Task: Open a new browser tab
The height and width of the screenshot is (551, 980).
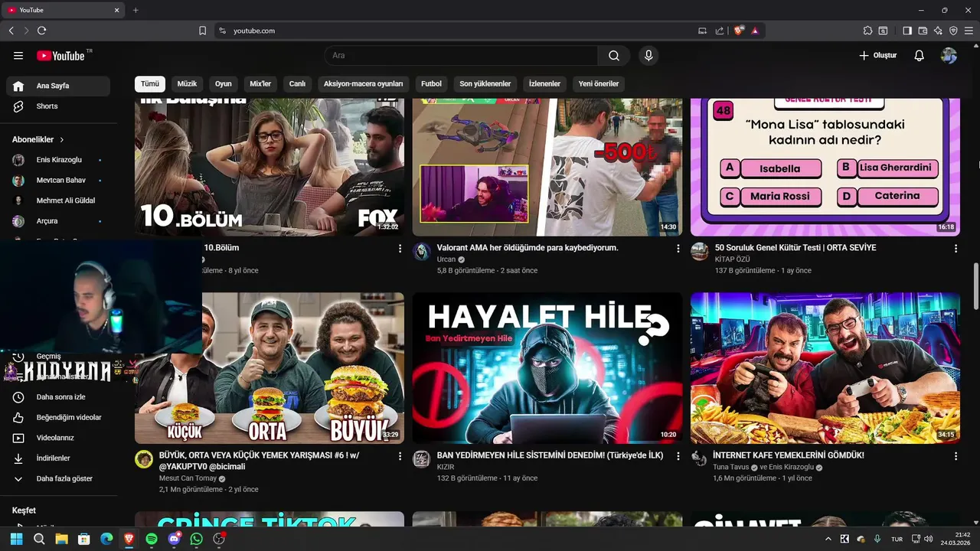Action: point(136,10)
